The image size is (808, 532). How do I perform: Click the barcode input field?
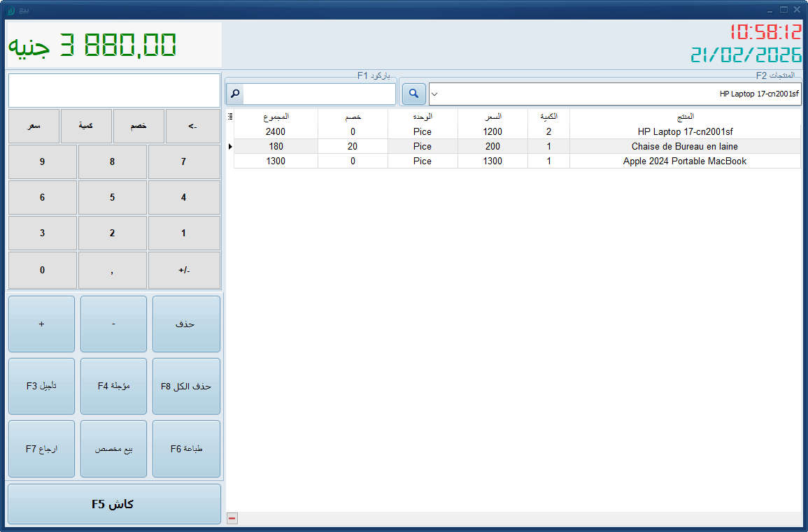[x=319, y=94]
